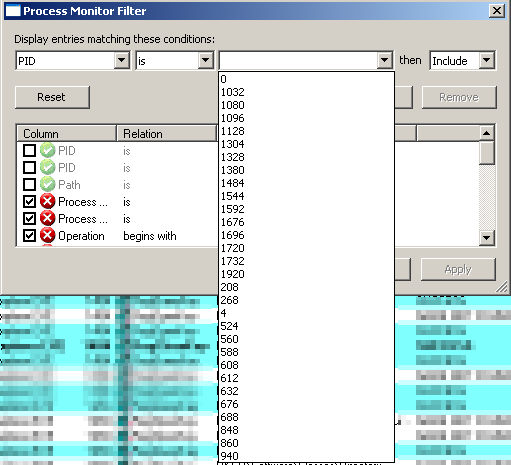Click the red exclude icon on first Process row

48,201
